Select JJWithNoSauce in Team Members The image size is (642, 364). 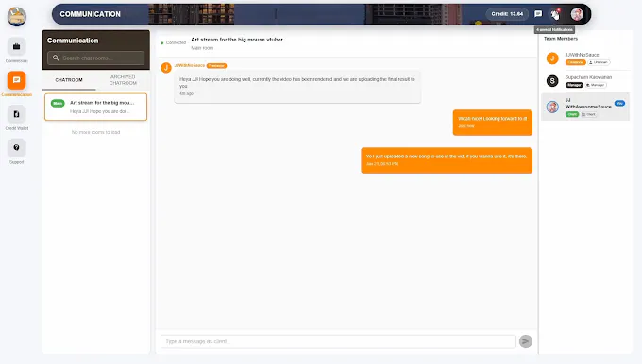pos(585,58)
